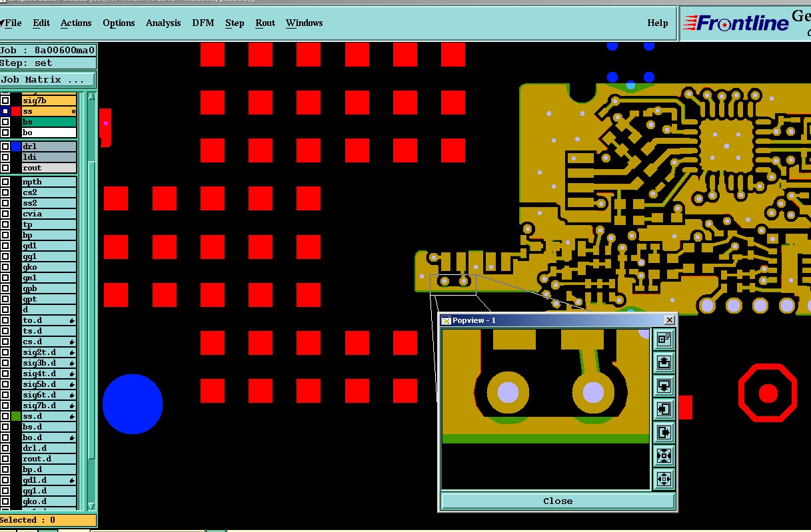
Task: Select the gpb layer name
Action: tap(49, 288)
